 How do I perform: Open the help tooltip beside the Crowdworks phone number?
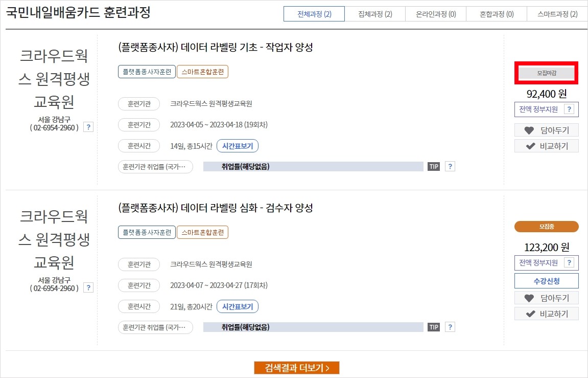(88, 127)
